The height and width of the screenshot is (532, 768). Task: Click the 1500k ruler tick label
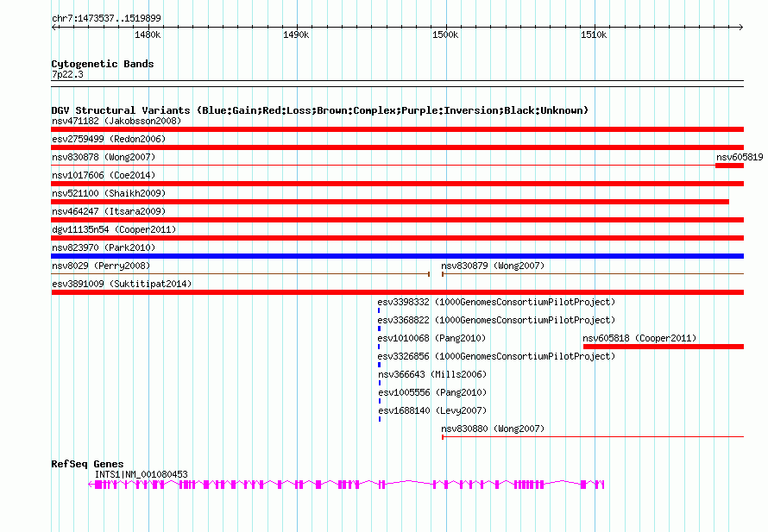click(445, 34)
